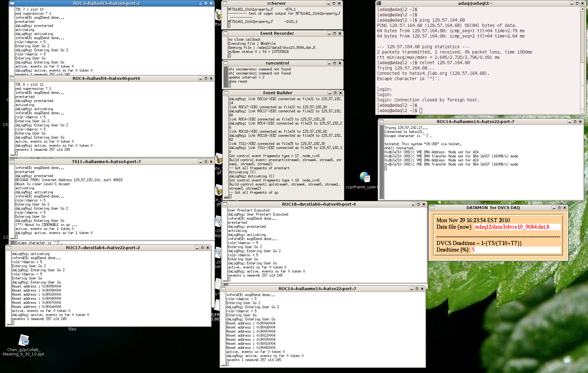Maximize the adaq@adaql2 terminal window
The image size is (588, 373).
coord(577,3)
